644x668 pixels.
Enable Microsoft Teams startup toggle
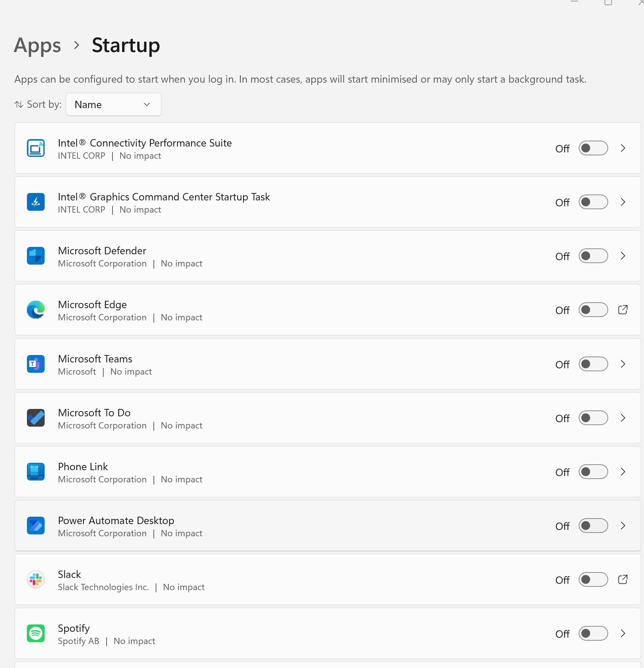593,364
